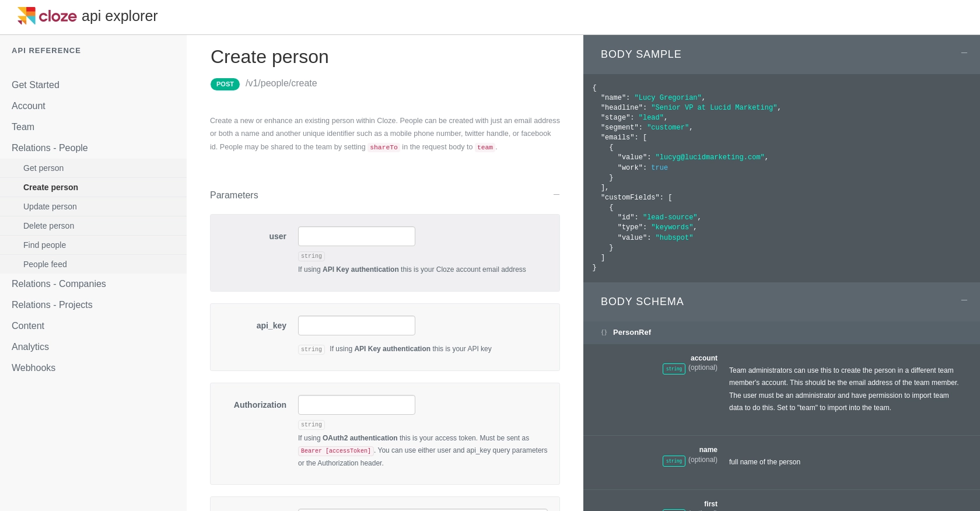Click the first schema field label
This screenshot has height=511, width=980.
[710, 504]
